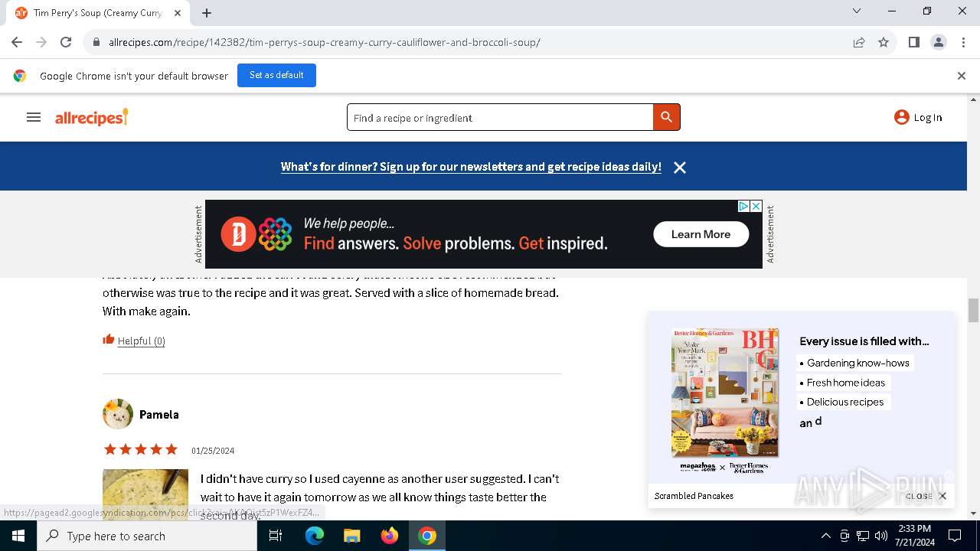This screenshot has height=551, width=980.
Task: Dismiss the default browser notification bar
Action: coord(961,76)
